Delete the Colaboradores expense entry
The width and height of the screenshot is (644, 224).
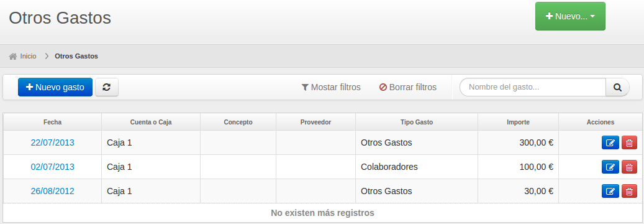point(629,167)
